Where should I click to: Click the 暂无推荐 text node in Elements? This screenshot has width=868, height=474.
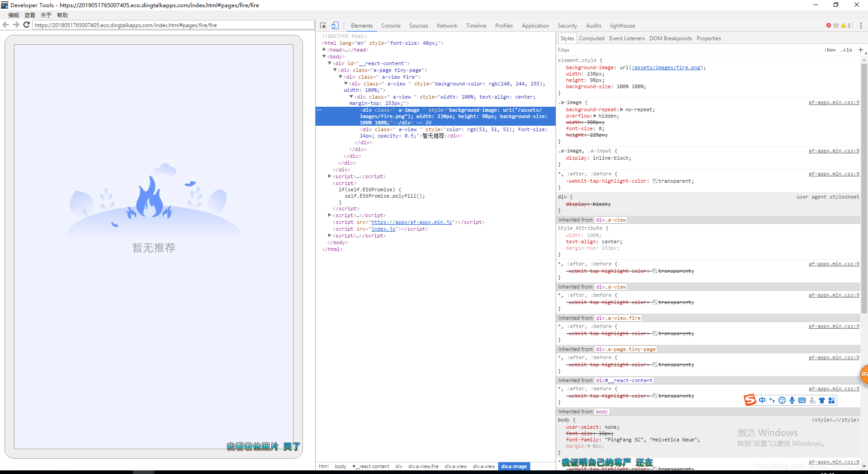[433, 136]
